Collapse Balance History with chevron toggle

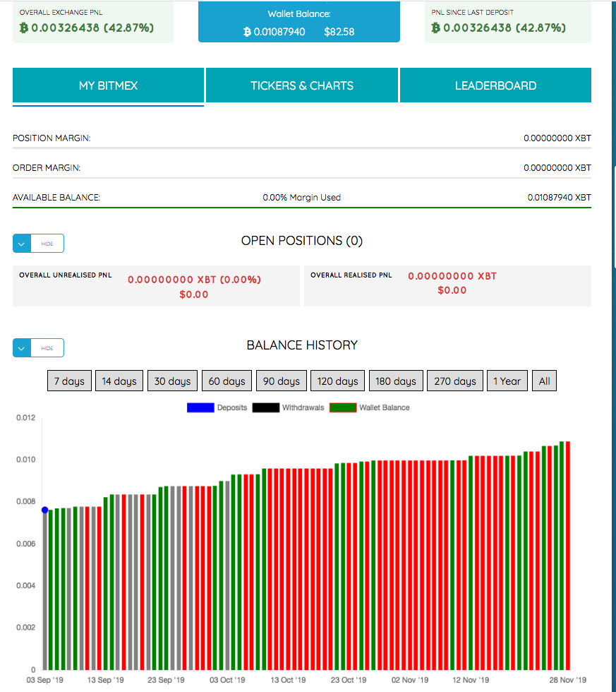pos(22,348)
